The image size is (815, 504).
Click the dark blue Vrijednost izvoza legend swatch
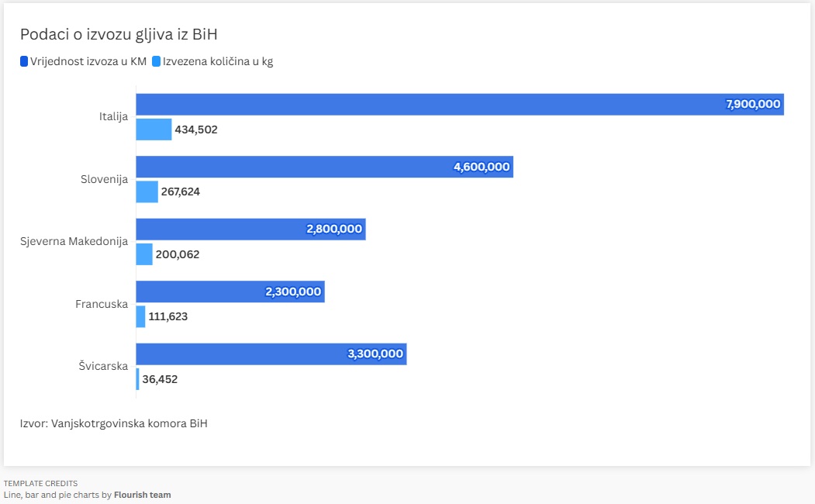click(24, 62)
